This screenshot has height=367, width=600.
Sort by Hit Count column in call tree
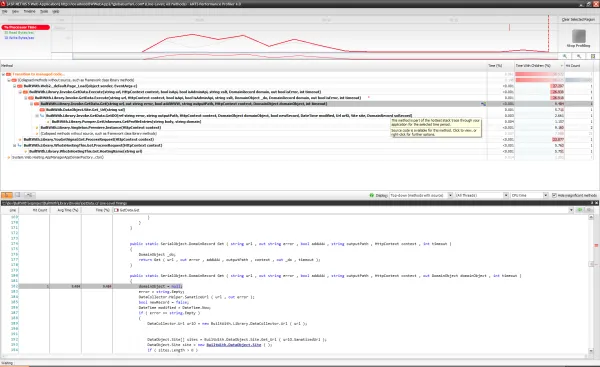[579, 65]
